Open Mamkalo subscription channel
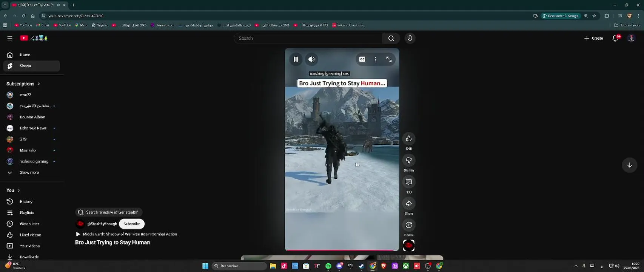Screen dimensions: 644x272 32,150
